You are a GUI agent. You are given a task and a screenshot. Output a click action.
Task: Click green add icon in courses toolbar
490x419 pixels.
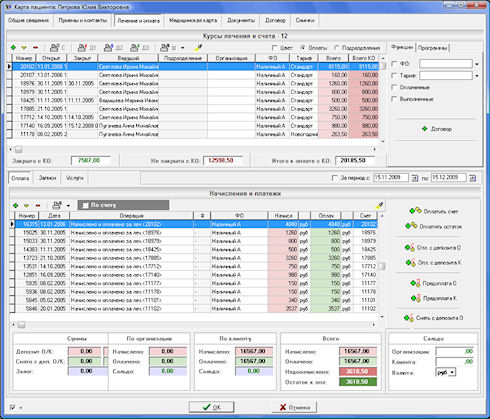[x=13, y=48]
